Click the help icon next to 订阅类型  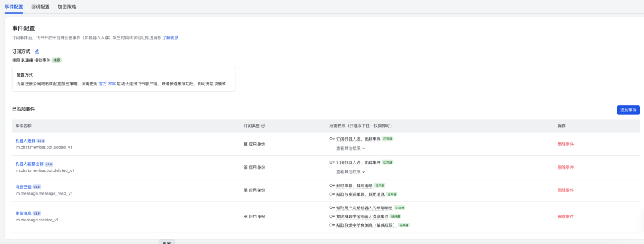[263, 126]
